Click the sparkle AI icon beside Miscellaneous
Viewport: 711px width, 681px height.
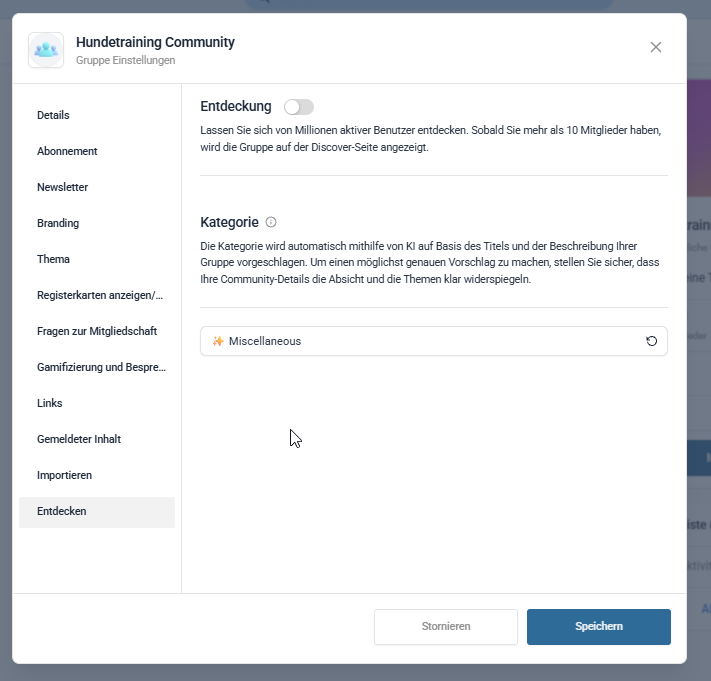pos(218,341)
